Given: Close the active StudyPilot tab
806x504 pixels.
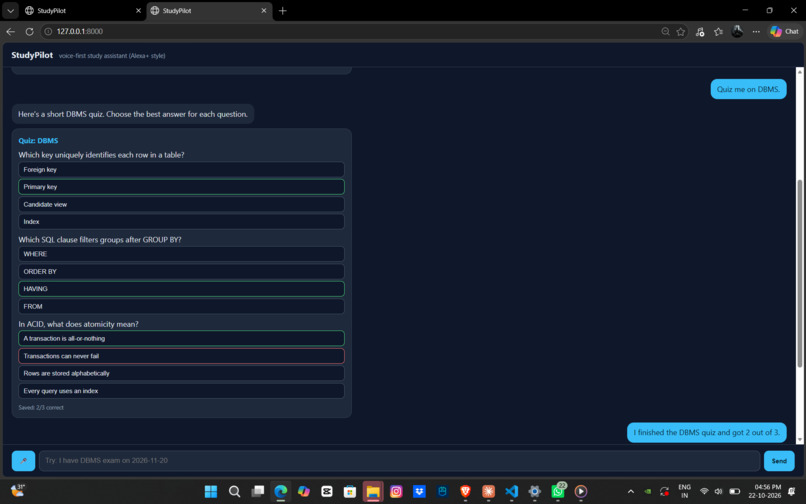Looking at the screenshot, I should (x=264, y=10).
